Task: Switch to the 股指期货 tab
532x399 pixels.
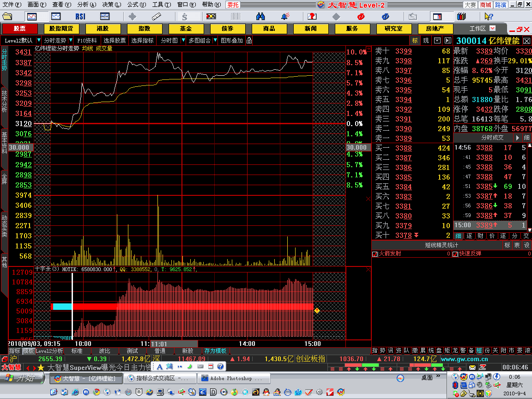Action: coord(61,29)
